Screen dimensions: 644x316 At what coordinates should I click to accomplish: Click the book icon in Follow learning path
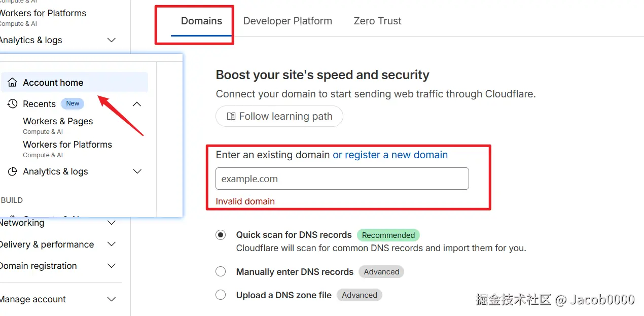tap(231, 117)
